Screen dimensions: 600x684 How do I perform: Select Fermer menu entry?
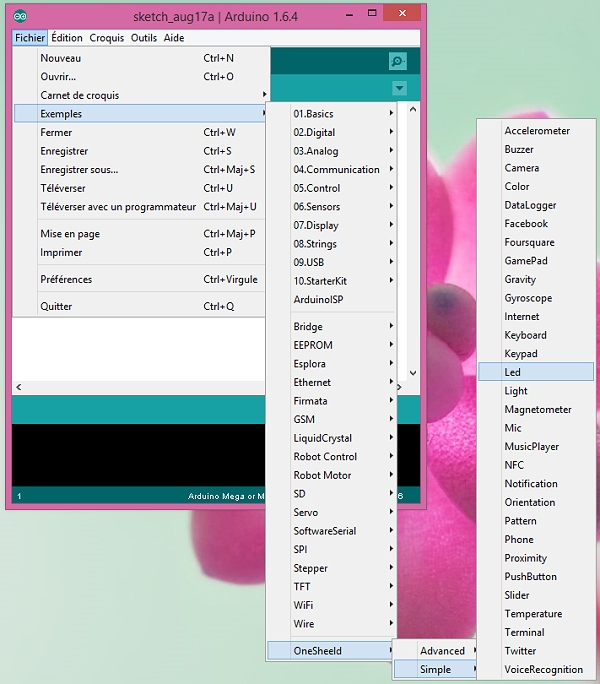pos(140,132)
